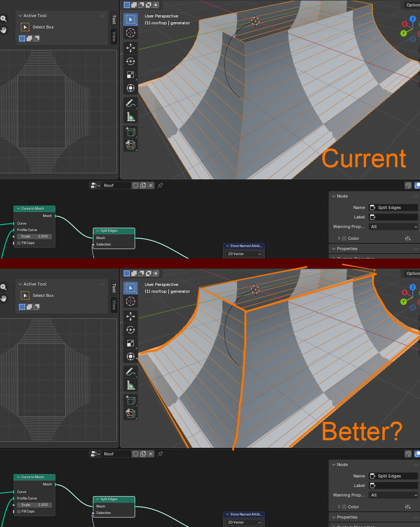Image resolution: width=420 pixels, height=527 pixels.
Task: Collapse the Active Tool panel in upper editor
Action: pos(20,16)
